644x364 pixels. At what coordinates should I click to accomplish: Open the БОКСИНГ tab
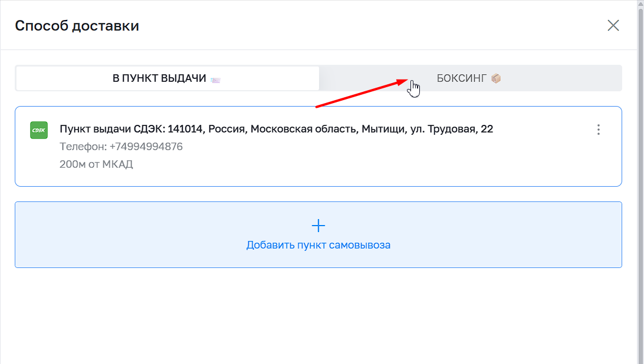click(x=469, y=78)
